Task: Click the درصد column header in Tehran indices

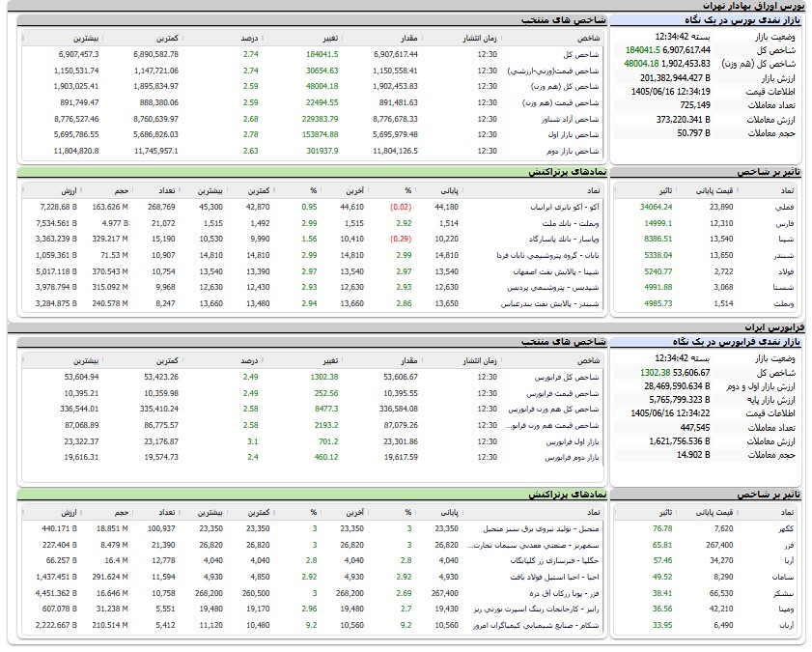Action: (x=249, y=39)
